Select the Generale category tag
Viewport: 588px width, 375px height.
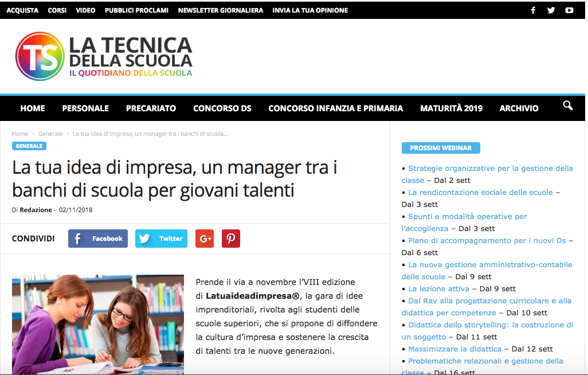click(29, 146)
